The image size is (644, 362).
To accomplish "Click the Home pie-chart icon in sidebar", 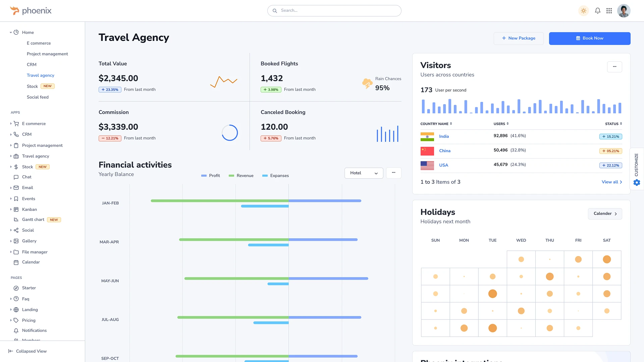I will point(16,33).
